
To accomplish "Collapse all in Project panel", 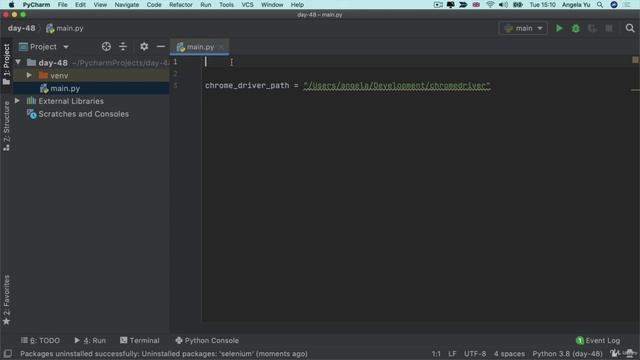I will pyautogui.click(x=123, y=47).
